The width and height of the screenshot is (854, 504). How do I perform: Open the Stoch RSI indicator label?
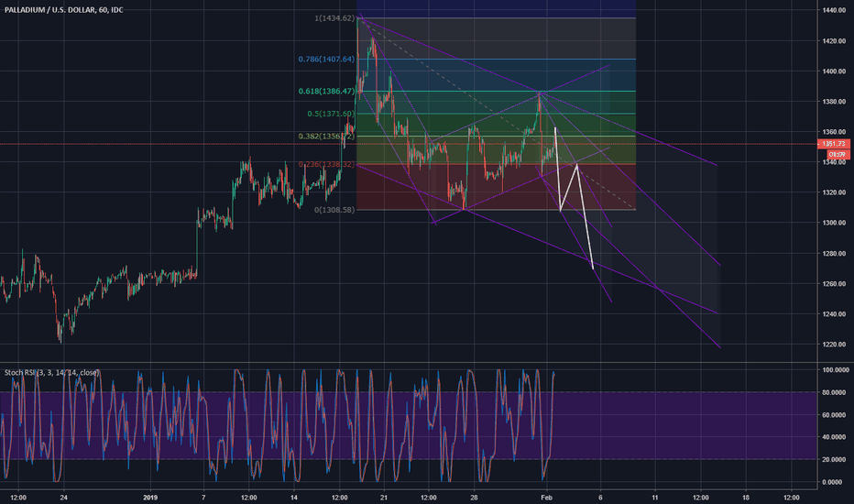[51, 373]
